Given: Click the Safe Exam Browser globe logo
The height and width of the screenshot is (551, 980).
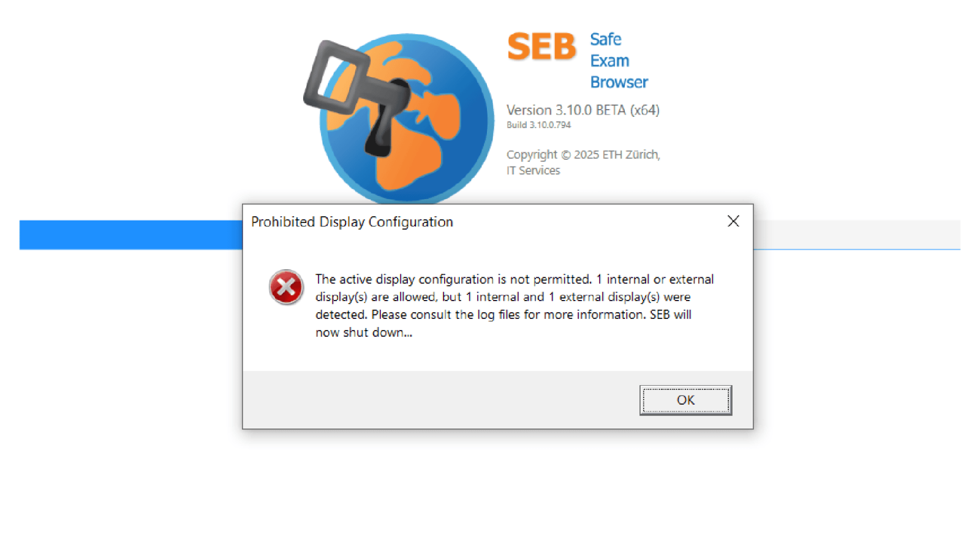Looking at the screenshot, I should (x=406, y=119).
